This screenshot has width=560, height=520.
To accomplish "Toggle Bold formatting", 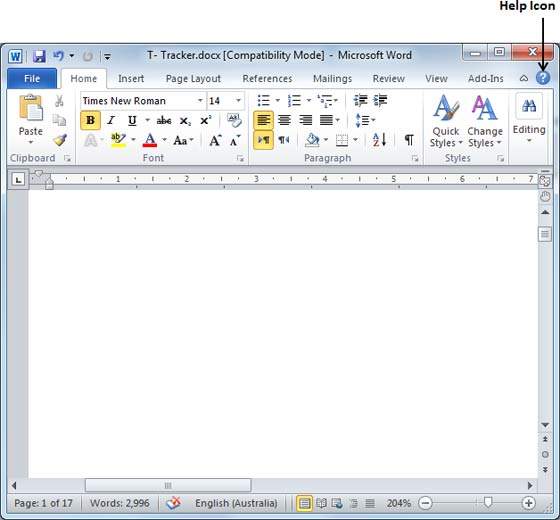I will 90,120.
